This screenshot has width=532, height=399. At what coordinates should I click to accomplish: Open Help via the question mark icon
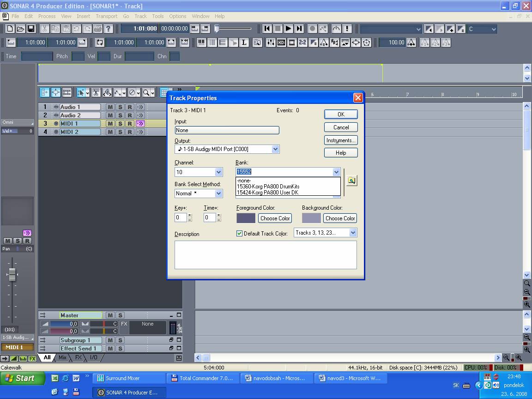[x=108, y=29]
